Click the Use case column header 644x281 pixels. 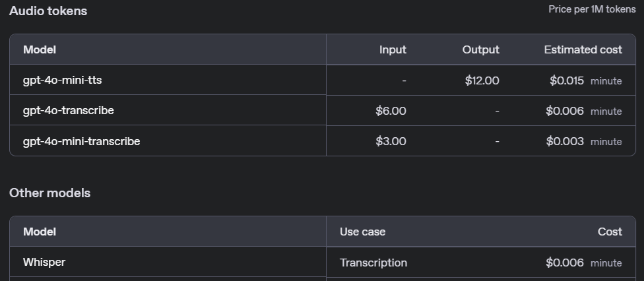362,232
